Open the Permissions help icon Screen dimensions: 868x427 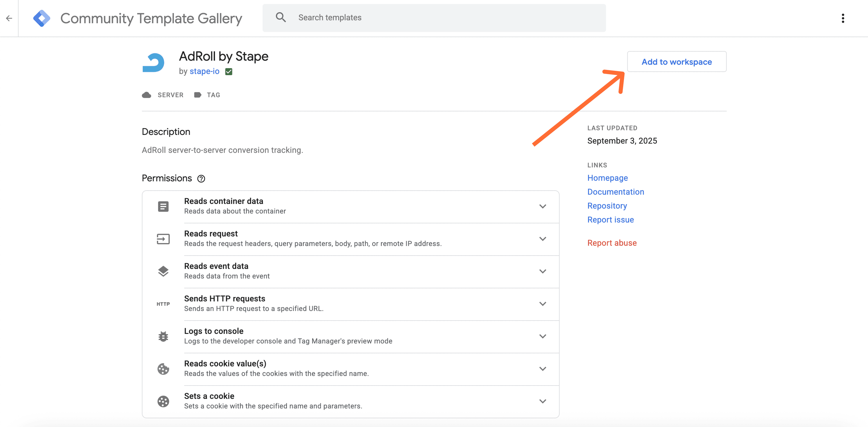click(x=201, y=179)
